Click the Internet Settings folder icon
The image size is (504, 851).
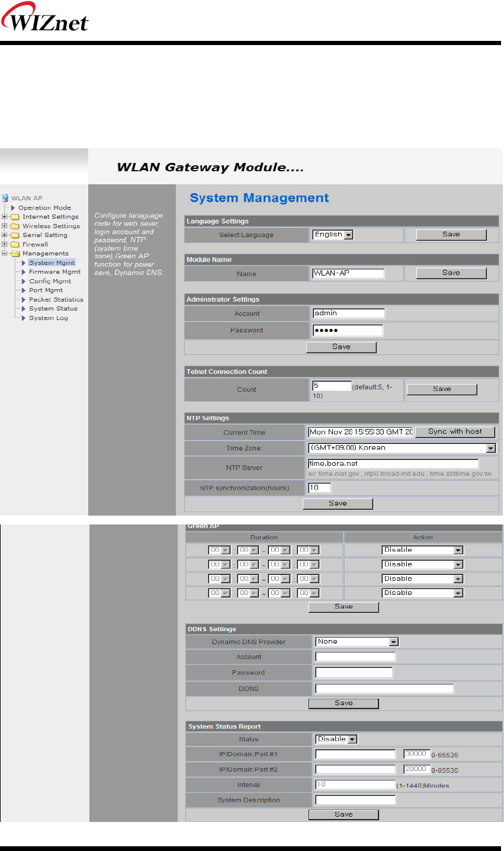15,217
